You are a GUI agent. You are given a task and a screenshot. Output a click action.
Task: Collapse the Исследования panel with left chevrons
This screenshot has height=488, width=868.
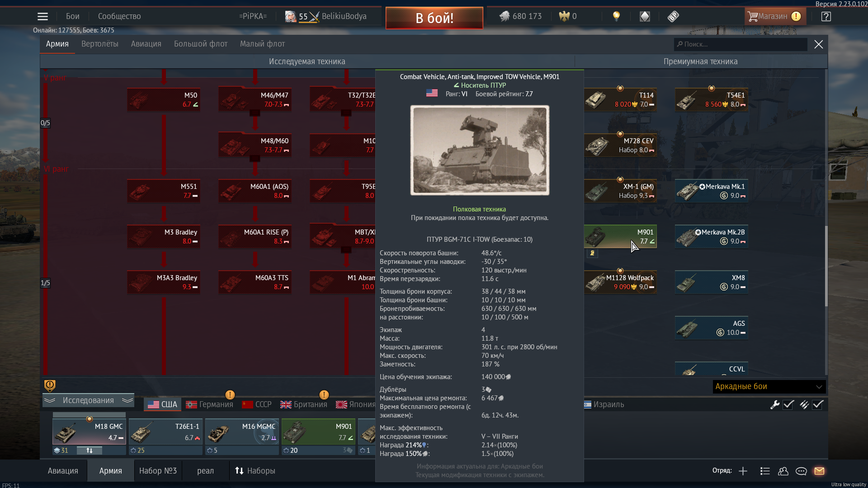coord(50,400)
